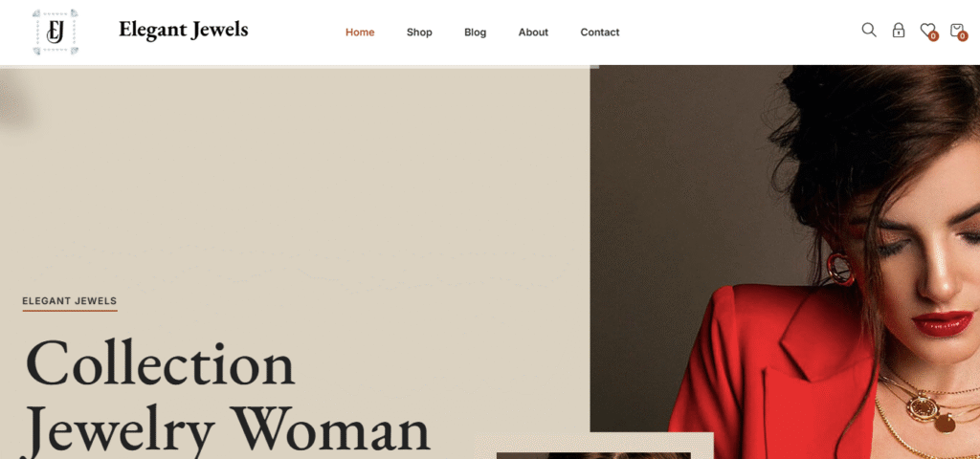
Task: Open the Shop menu item
Action: [419, 33]
